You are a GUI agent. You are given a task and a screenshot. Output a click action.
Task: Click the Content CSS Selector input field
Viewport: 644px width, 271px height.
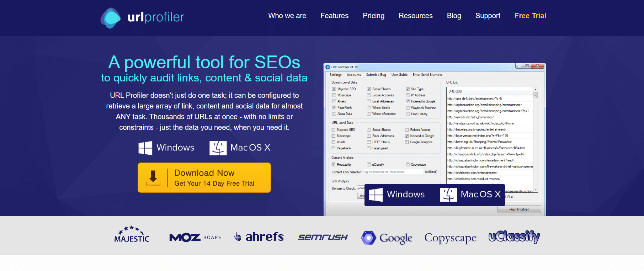393,172
